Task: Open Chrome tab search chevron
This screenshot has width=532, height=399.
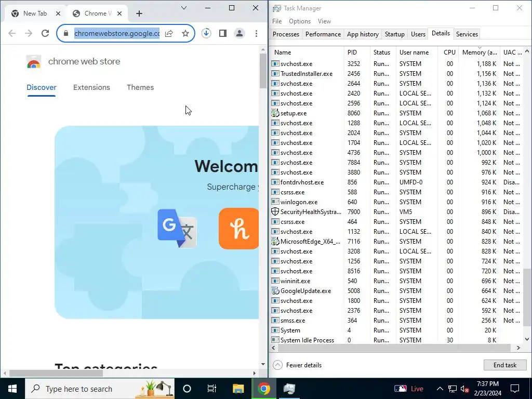Action: tap(184, 8)
